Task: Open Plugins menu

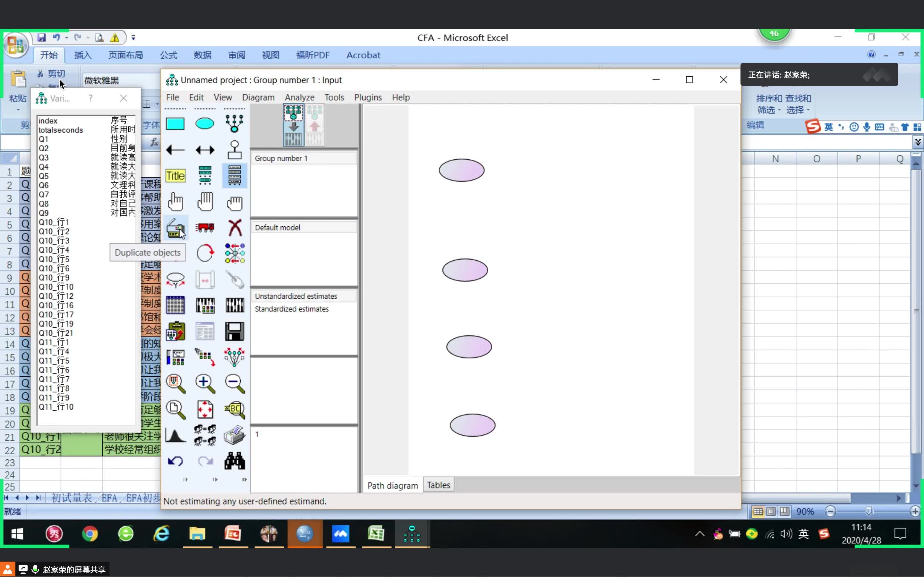Action: coord(367,97)
